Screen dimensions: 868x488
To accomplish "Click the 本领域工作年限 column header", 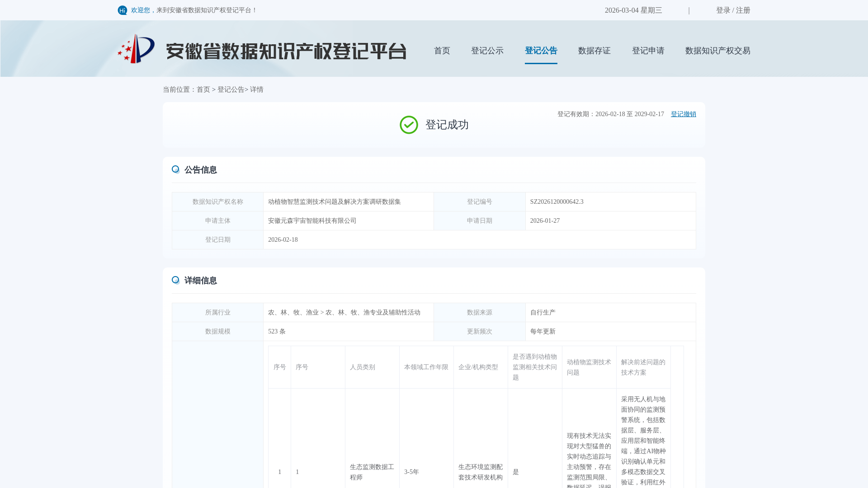I will (426, 367).
